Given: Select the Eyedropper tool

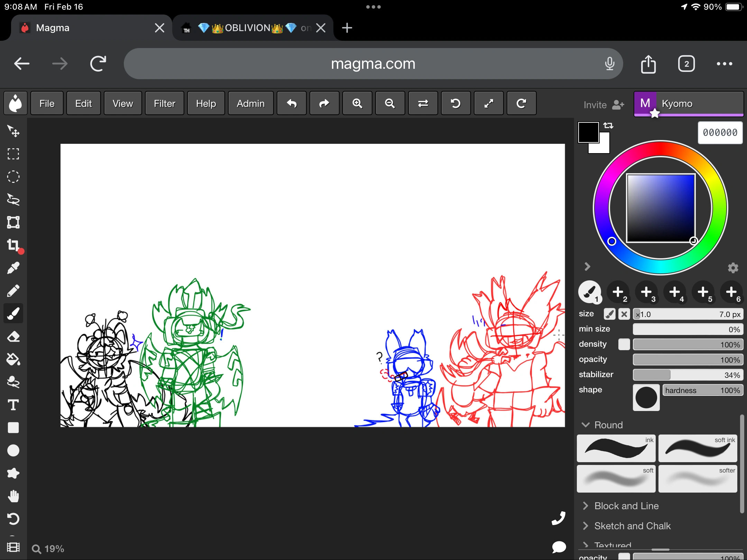Looking at the screenshot, I should (13, 268).
